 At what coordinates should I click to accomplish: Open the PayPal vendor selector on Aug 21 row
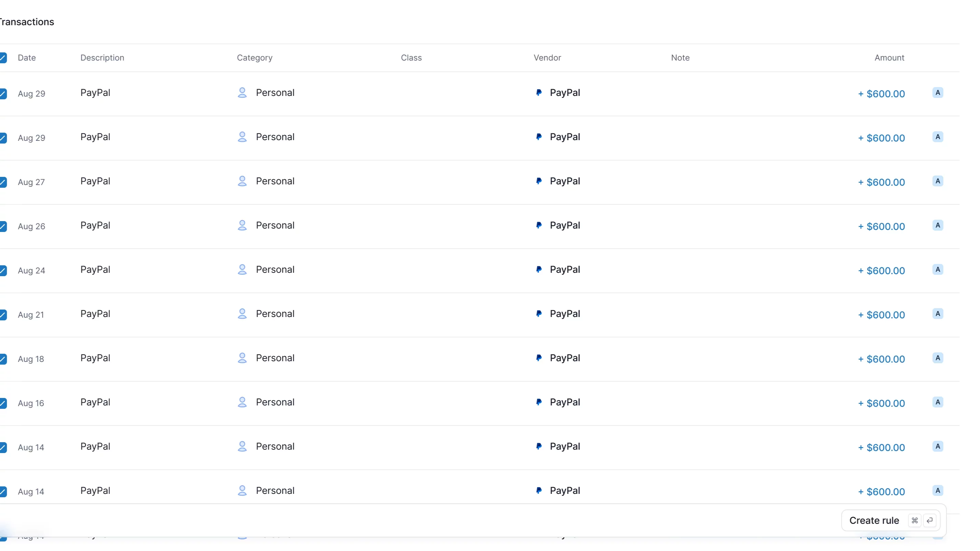click(x=557, y=314)
